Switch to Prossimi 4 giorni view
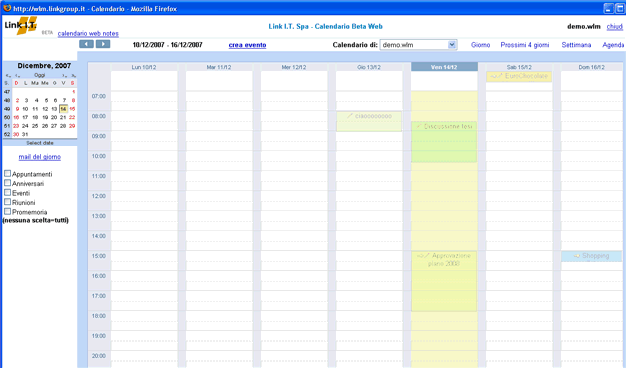This screenshot has height=368, width=626. pos(525,45)
